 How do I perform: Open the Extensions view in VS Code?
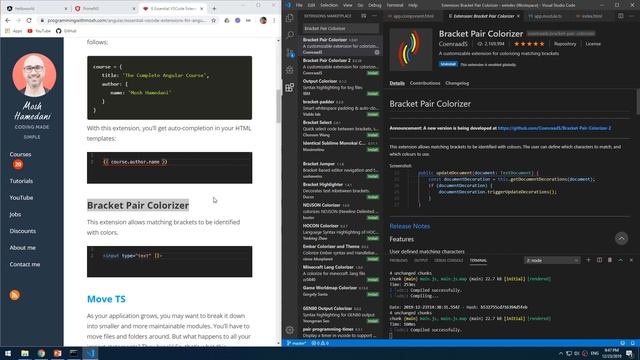290,87
